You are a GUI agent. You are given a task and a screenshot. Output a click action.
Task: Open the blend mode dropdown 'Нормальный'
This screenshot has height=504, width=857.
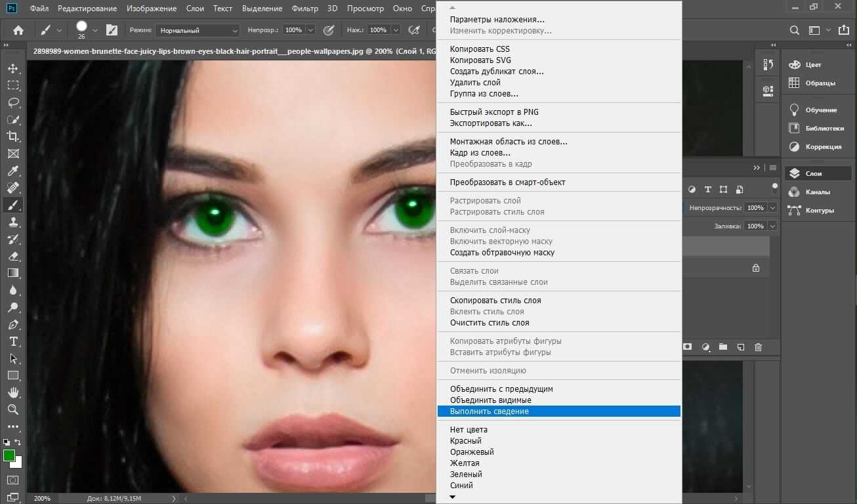click(x=198, y=30)
